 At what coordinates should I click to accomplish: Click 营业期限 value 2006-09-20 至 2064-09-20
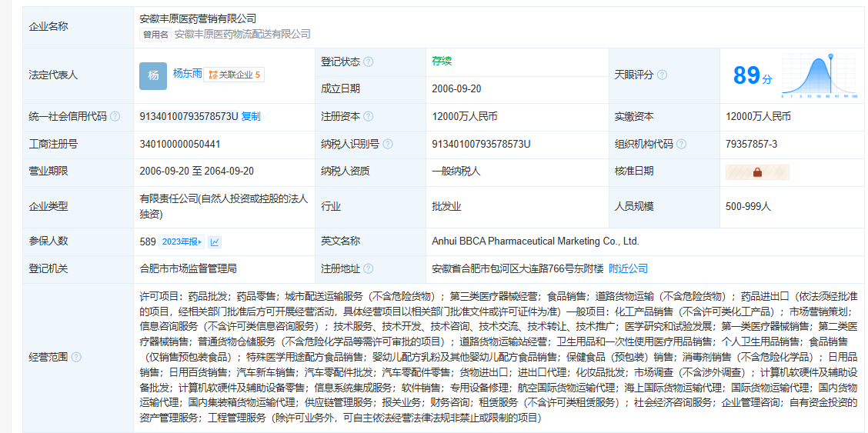196,172
